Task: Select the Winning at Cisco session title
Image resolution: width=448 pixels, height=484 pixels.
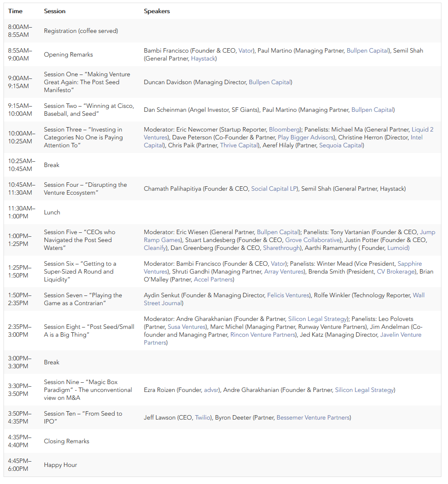Action: [x=89, y=110]
